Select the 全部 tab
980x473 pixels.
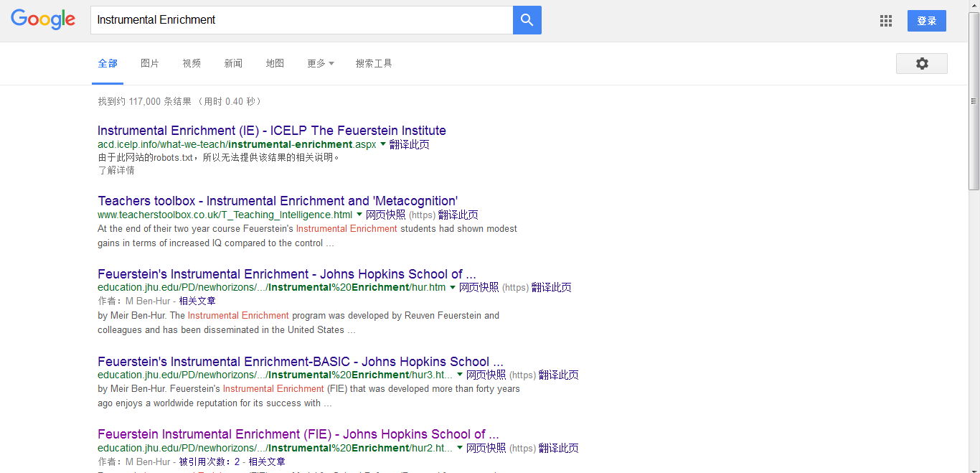point(108,63)
